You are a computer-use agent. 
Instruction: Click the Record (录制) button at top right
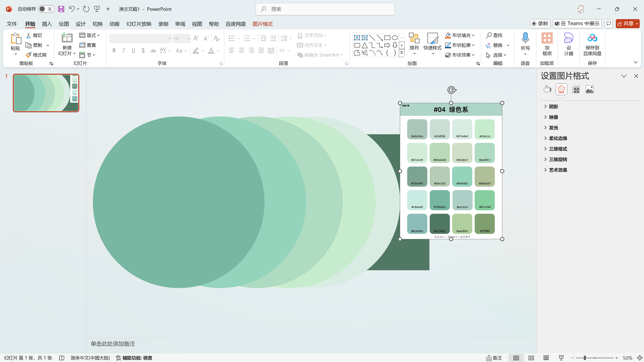point(540,24)
